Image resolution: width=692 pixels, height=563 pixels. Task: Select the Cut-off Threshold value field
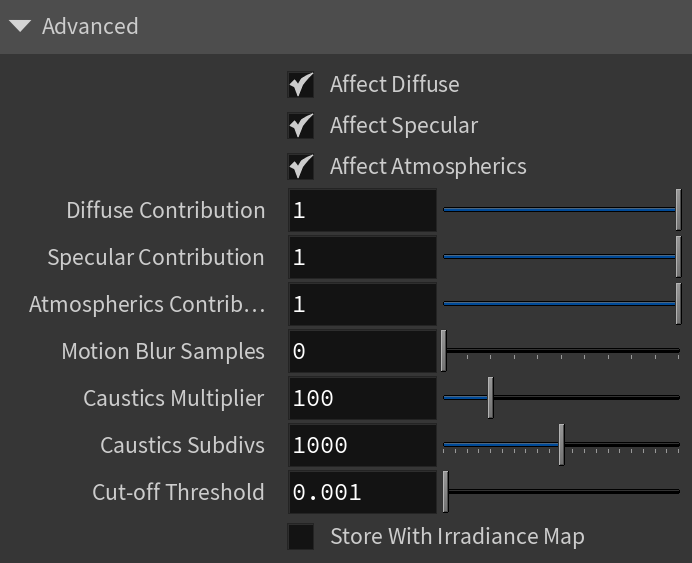[x=362, y=492]
